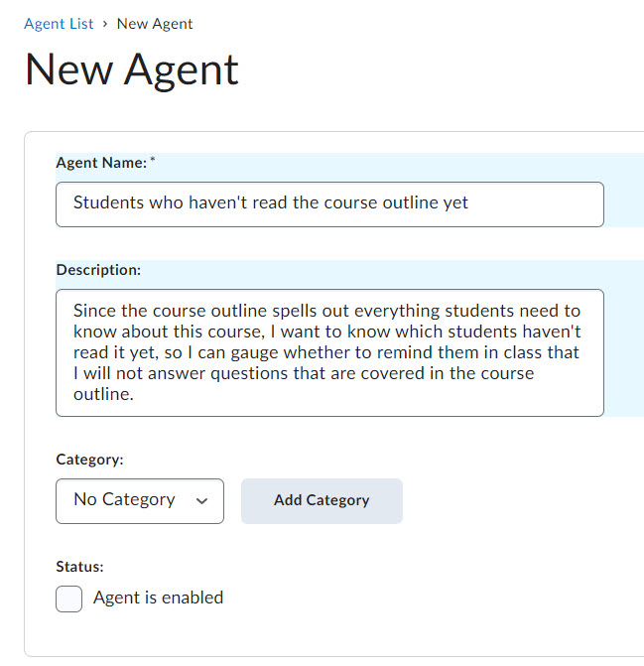Place cursor after "outline." ending the Description
The height and width of the screenshot is (666, 644).
[133, 394]
